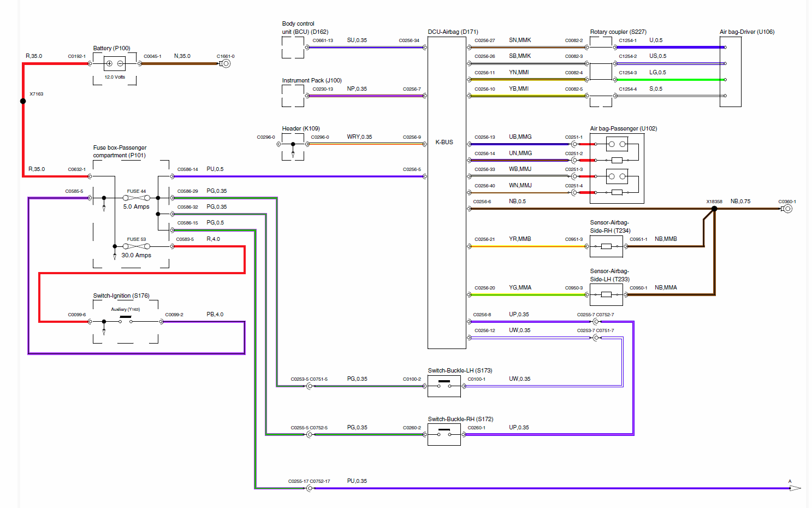The image size is (812, 508).
Task: Click the WRY,0.35 wire label
Action: click(x=359, y=137)
